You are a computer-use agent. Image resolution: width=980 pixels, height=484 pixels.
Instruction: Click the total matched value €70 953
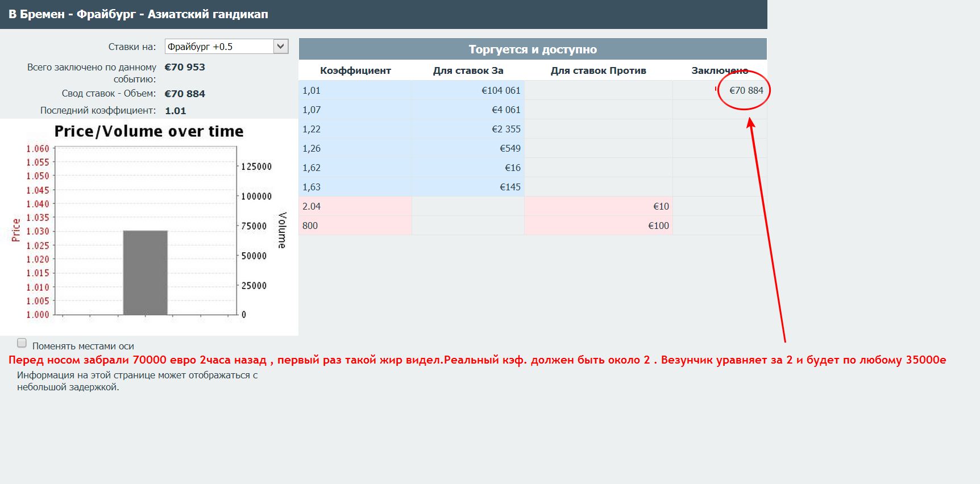185,67
